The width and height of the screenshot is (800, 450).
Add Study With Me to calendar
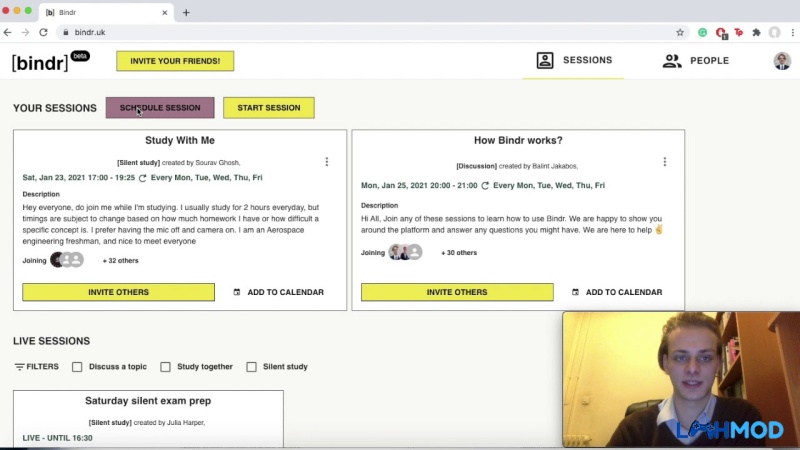pyautogui.click(x=279, y=292)
